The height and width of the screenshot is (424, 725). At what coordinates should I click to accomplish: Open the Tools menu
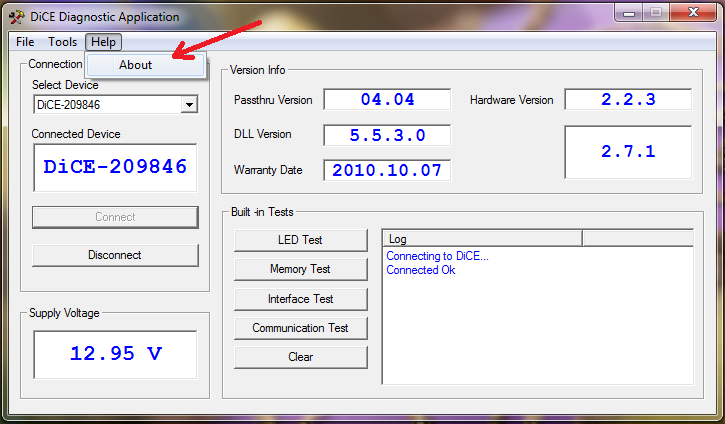click(x=62, y=42)
